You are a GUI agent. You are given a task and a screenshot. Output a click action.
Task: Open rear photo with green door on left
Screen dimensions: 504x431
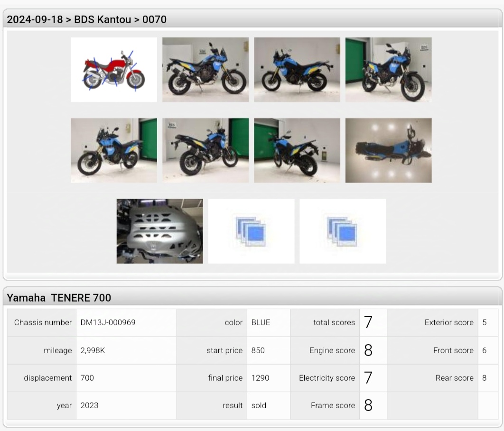(297, 150)
